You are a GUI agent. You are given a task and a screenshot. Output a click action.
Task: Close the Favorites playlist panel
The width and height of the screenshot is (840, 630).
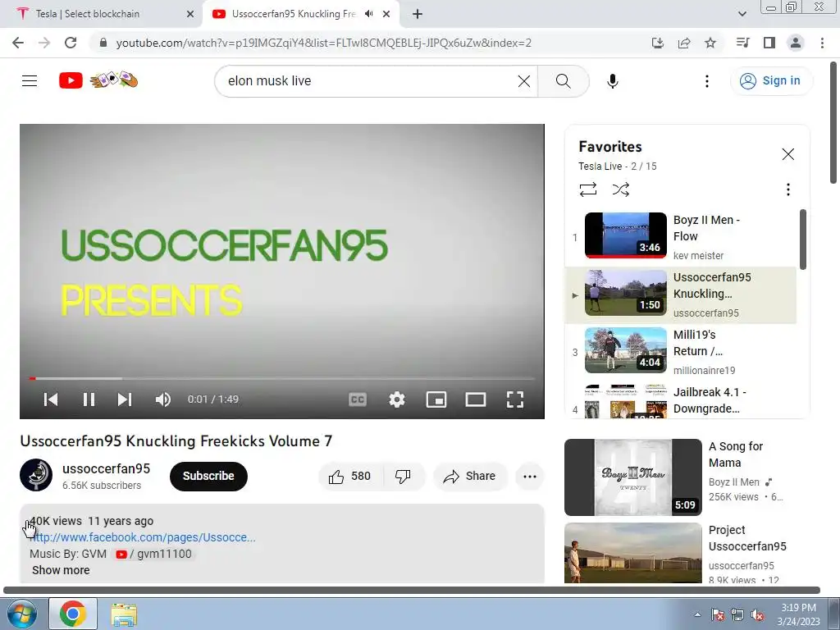(x=787, y=154)
